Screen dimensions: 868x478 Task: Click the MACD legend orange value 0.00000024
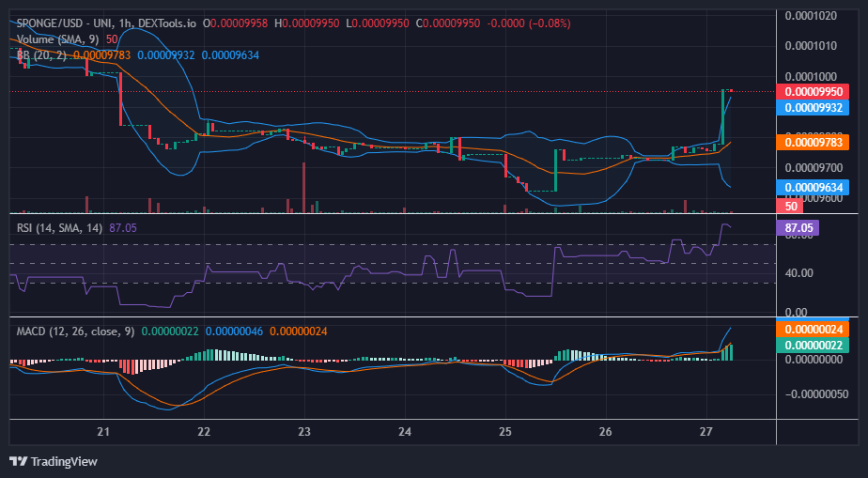[x=299, y=332]
